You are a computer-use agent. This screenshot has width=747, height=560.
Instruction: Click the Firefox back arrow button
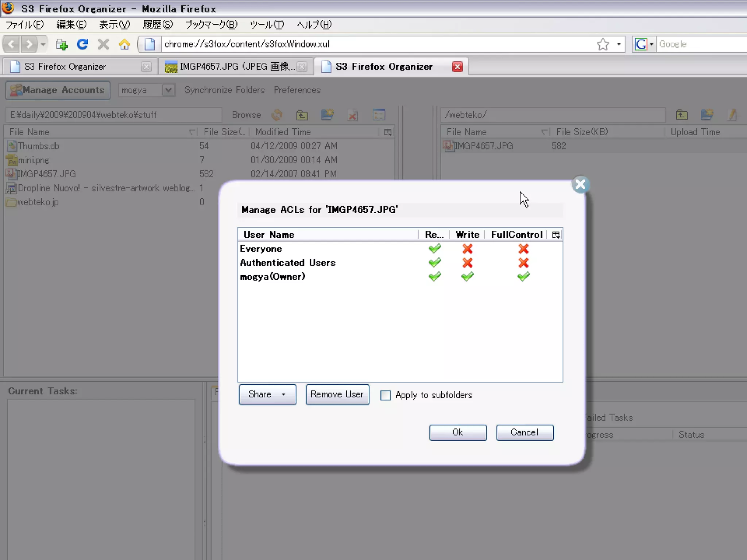point(11,44)
